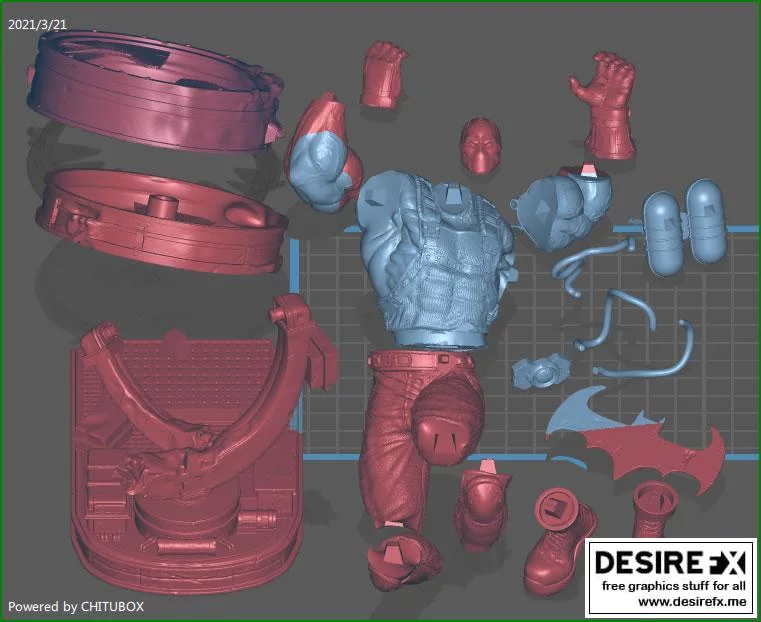Select the blue round belt buckle part

click(x=542, y=371)
